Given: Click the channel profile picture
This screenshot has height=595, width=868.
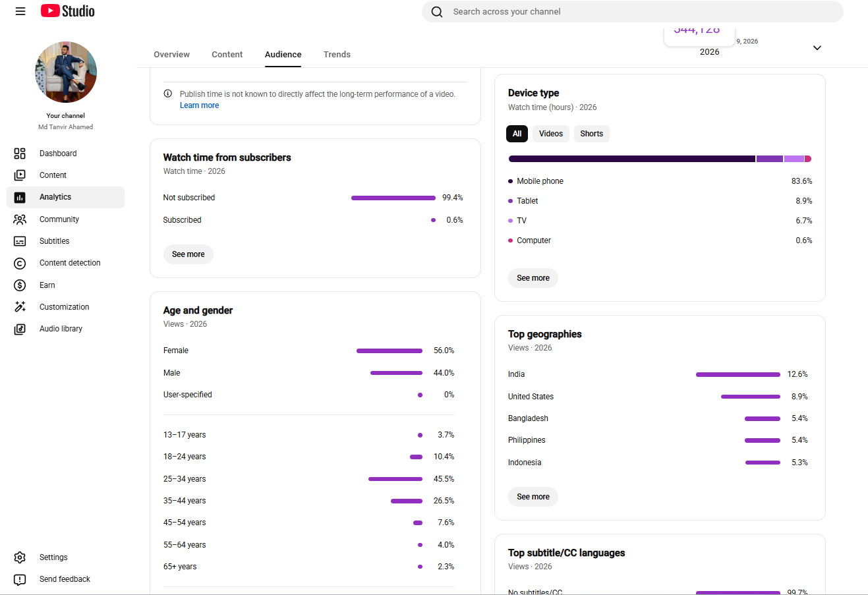Looking at the screenshot, I should 66,72.
